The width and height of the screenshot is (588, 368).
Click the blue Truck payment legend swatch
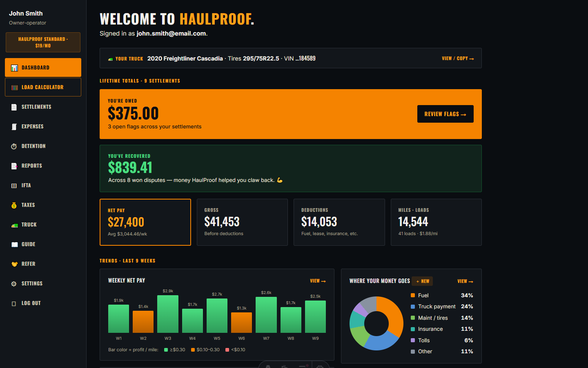click(x=413, y=307)
